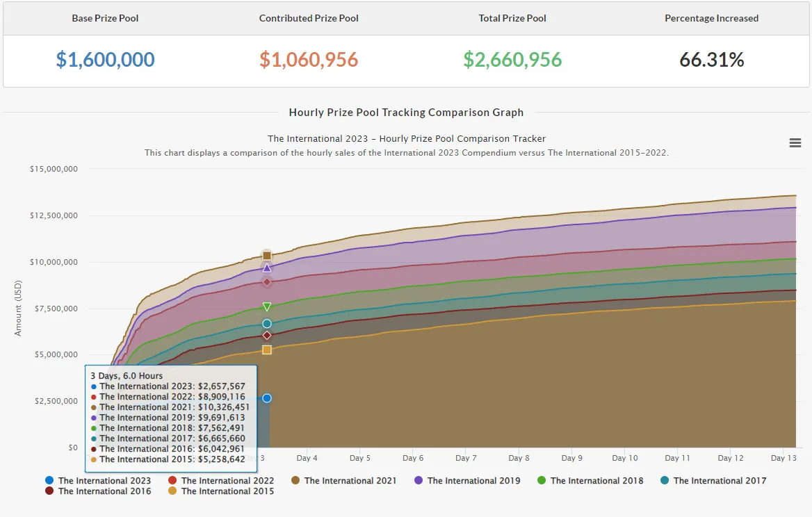The image size is (812, 517).
Task: Click the green inverted triangle marker
Action: [x=267, y=307]
